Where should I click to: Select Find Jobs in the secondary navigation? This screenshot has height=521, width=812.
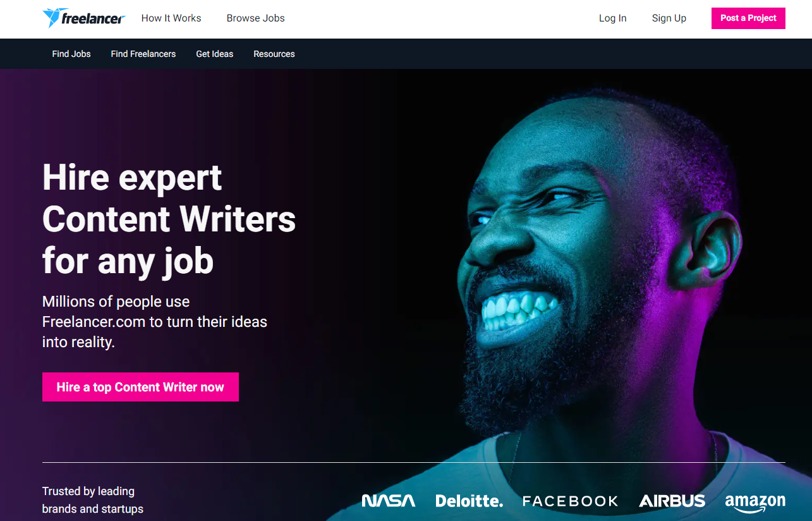coord(71,54)
